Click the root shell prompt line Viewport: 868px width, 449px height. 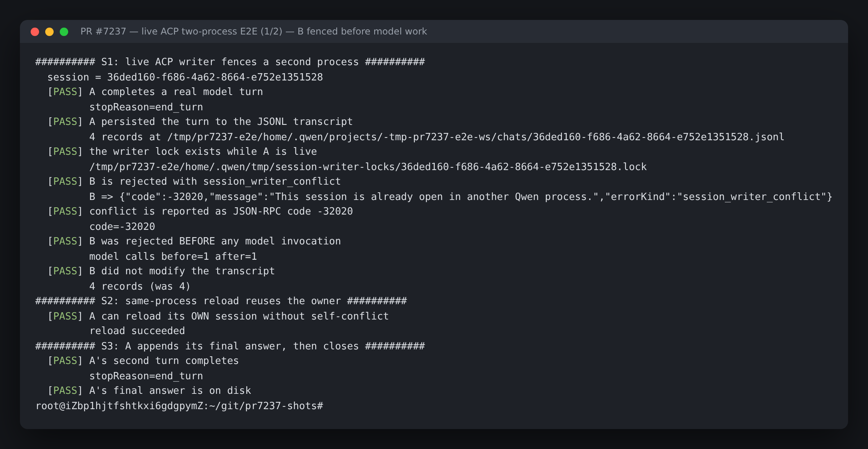179,406
